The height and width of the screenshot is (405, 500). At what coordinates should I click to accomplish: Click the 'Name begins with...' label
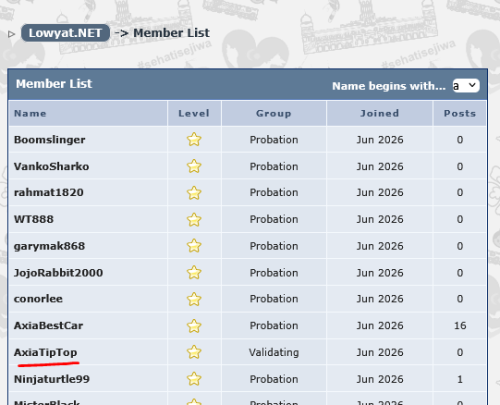[389, 86]
